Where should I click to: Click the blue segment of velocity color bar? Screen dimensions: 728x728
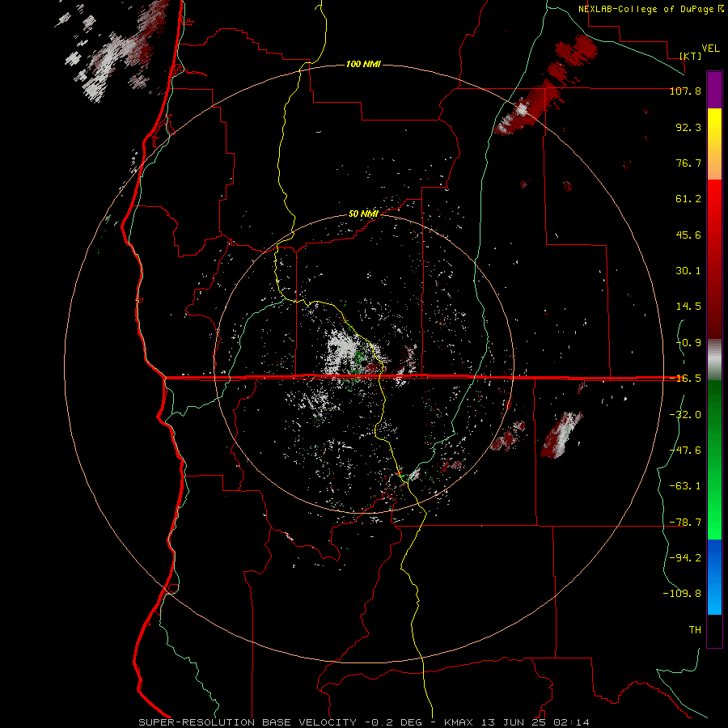coord(714,577)
